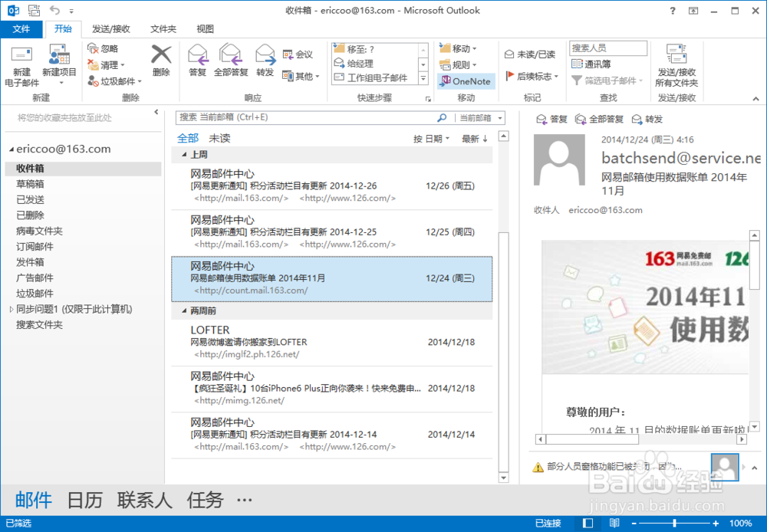The width and height of the screenshot is (767, 532).
Task: Click the Help question mark icon
Action: (x=673, y=10)
